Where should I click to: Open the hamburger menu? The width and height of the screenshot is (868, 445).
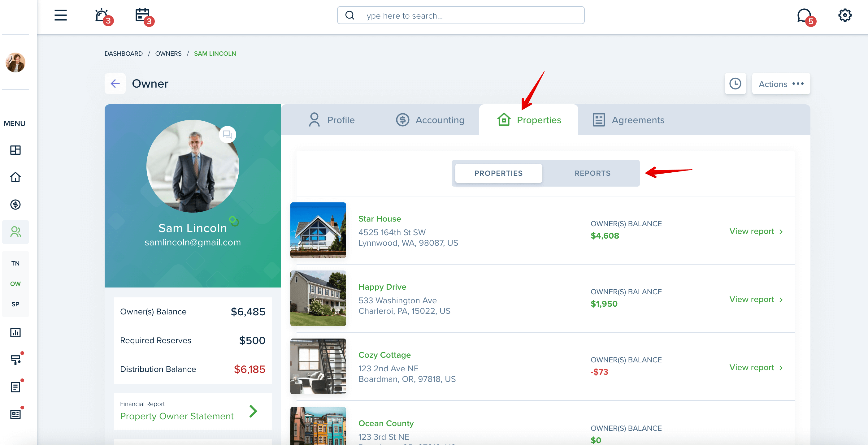point(61,15)
